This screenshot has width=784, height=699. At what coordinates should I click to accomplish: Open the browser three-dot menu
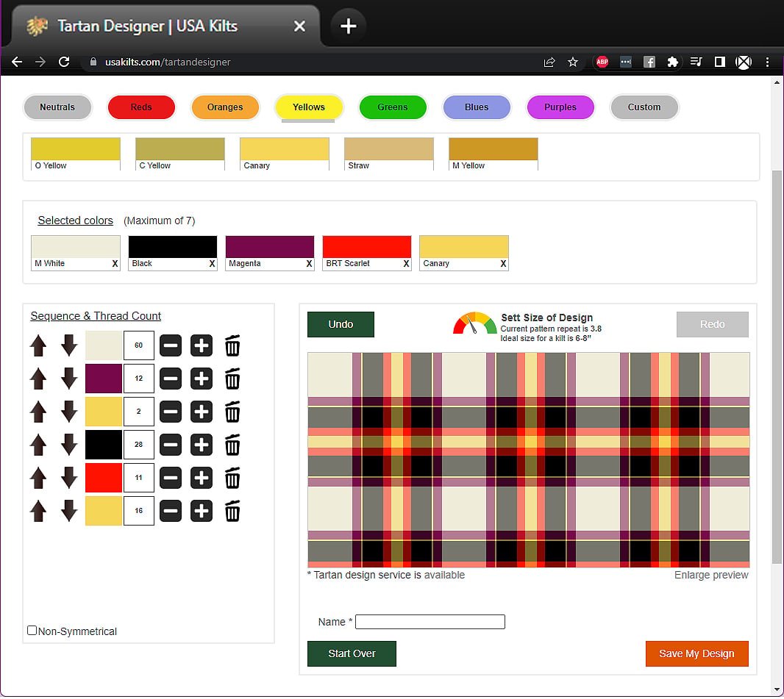[767, 62]
